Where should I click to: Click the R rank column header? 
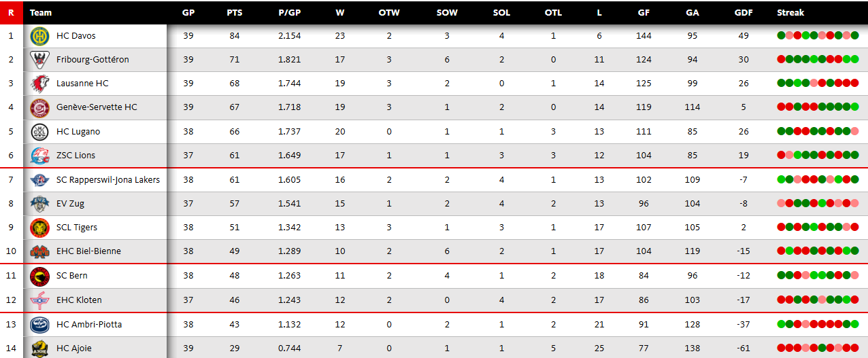(x=11, y=12)
